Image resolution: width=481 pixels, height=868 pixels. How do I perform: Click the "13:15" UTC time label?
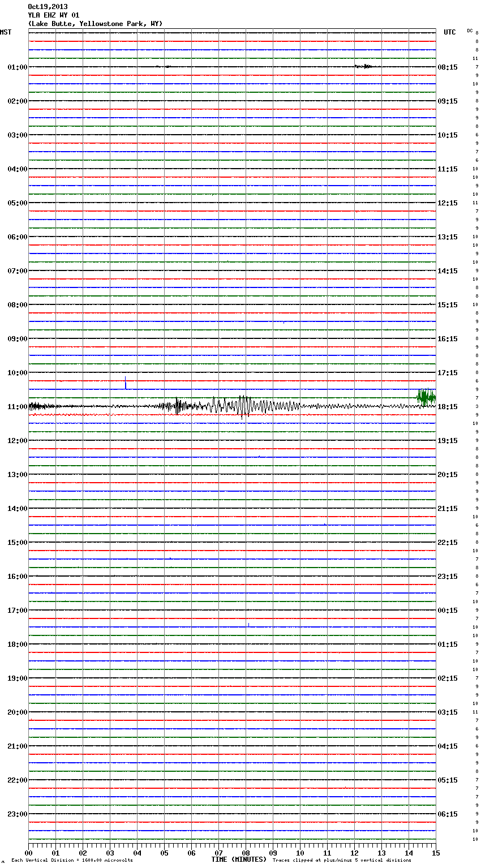pyautogui.click(x=448, y=237)
